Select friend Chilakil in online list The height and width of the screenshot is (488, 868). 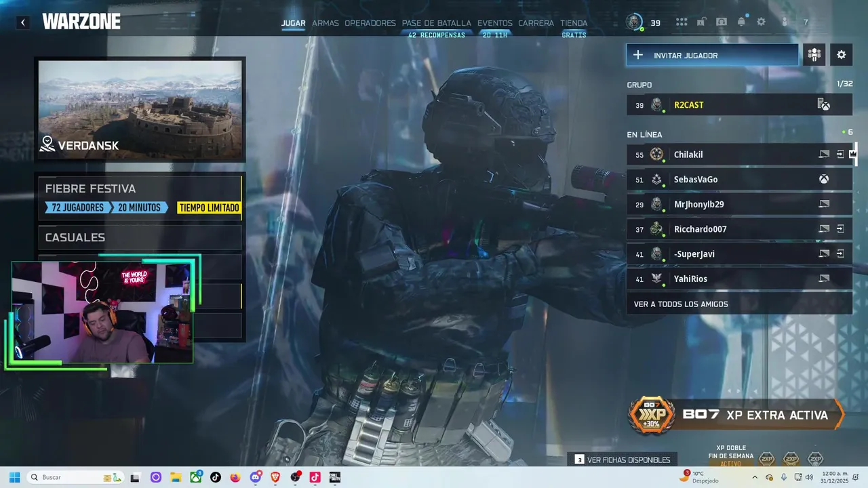739,155
